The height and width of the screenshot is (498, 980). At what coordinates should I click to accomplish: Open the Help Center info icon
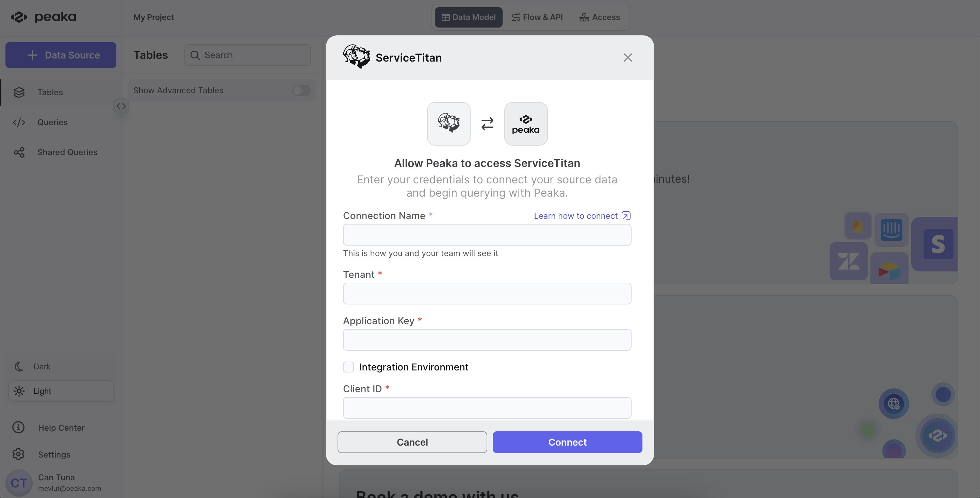[18, 427]
